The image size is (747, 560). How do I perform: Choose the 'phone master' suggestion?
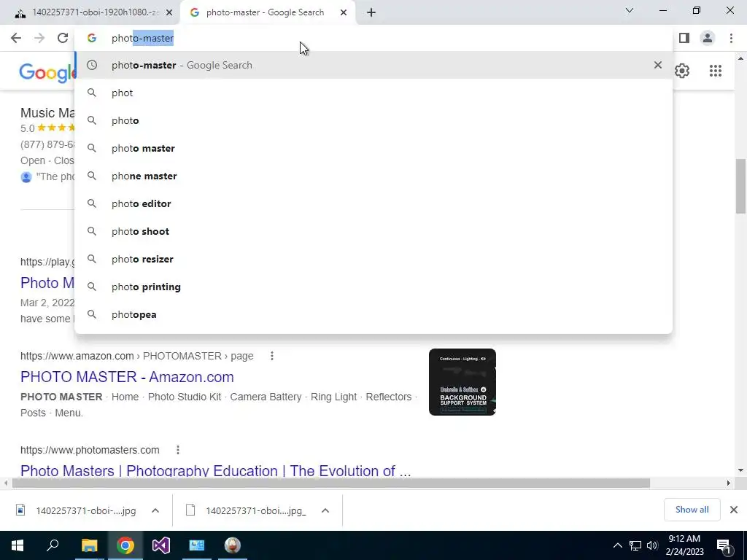(373, 176)
